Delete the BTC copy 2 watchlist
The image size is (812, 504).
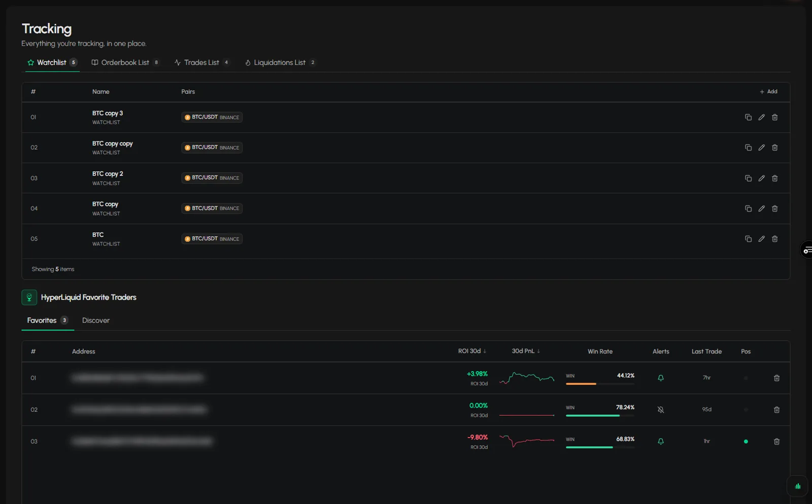(774, 178)
